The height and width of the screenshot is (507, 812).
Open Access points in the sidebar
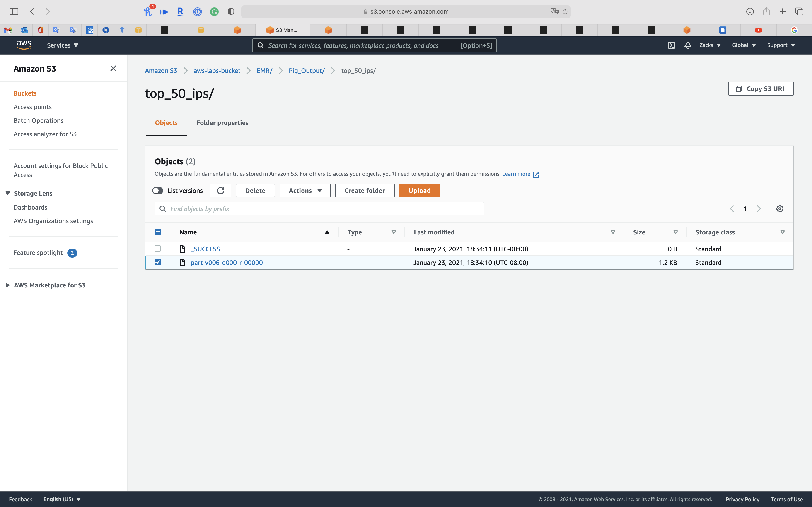tap(33, 107)
